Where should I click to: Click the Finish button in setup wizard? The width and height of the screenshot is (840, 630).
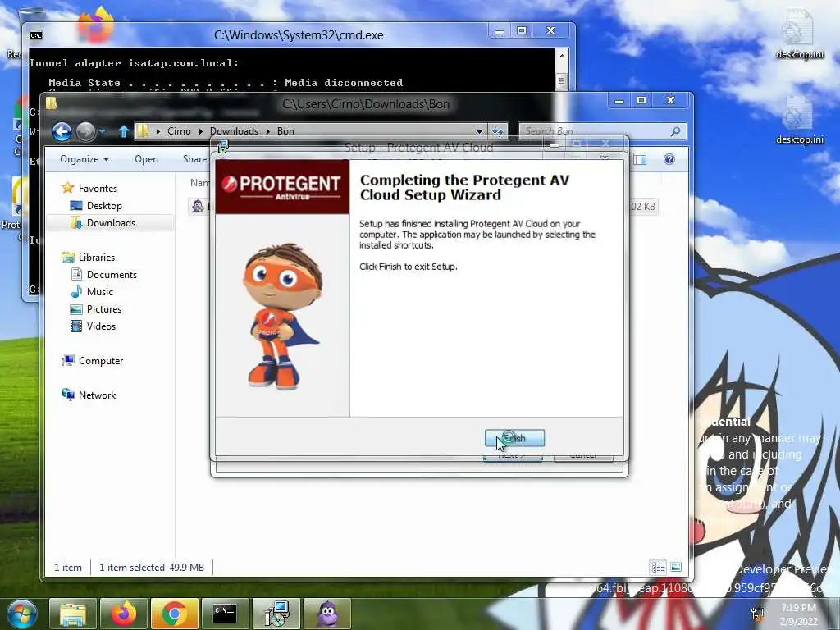coord(514,438)
